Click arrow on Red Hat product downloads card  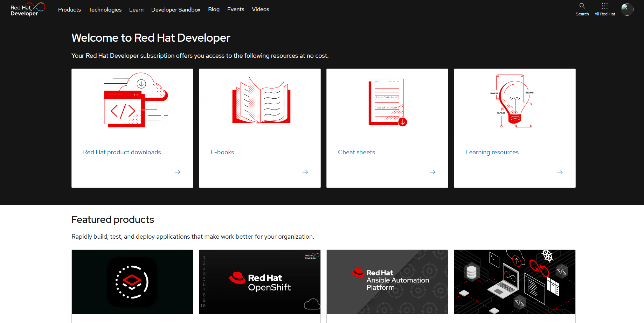(x=178, y=172)
